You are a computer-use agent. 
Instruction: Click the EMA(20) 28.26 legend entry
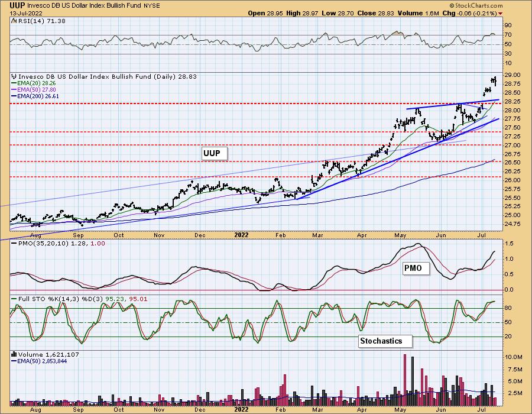pyautogui.click(x=34, y=83)
